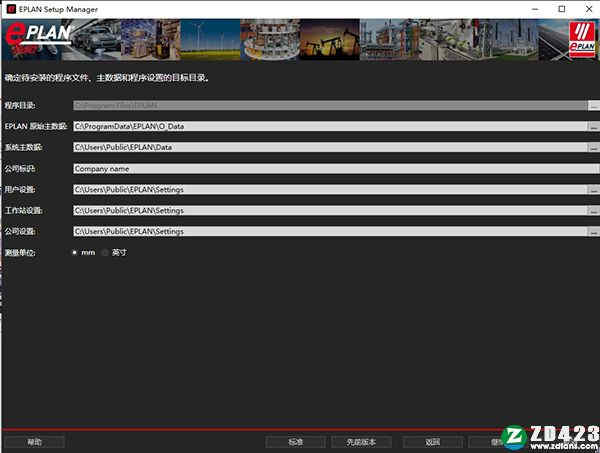Edit the EPLAN 原始主数据 O_Data path field

click(330, 126)
